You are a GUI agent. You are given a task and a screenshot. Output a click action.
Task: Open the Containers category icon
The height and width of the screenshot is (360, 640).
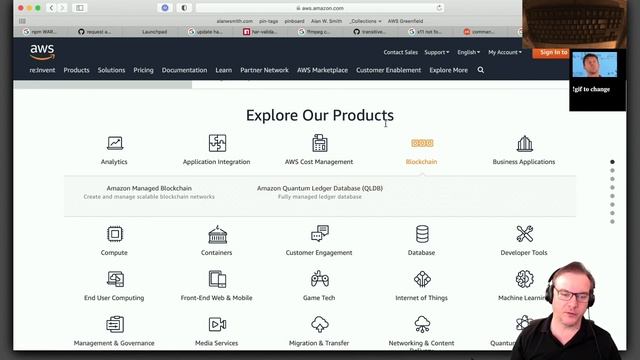217,234
